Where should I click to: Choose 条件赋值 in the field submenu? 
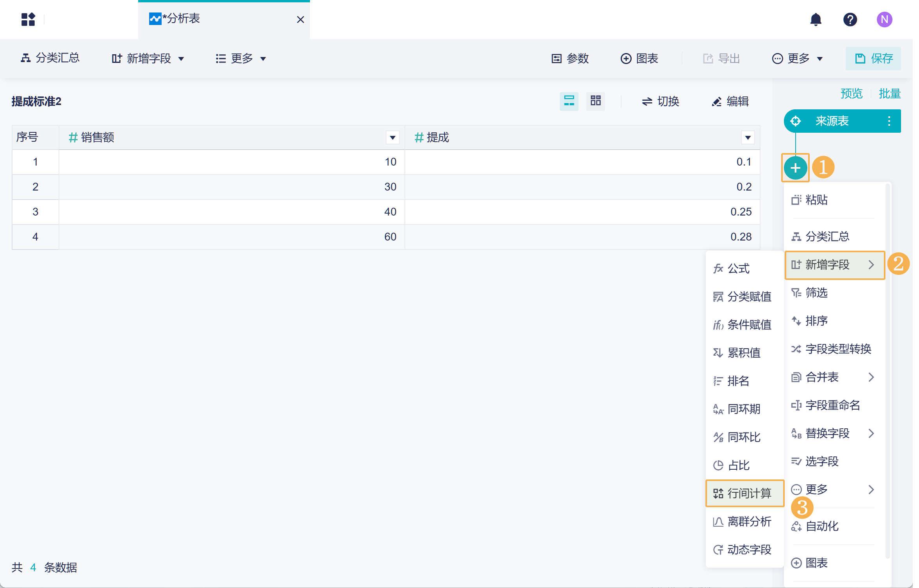(x=744, y=325)
